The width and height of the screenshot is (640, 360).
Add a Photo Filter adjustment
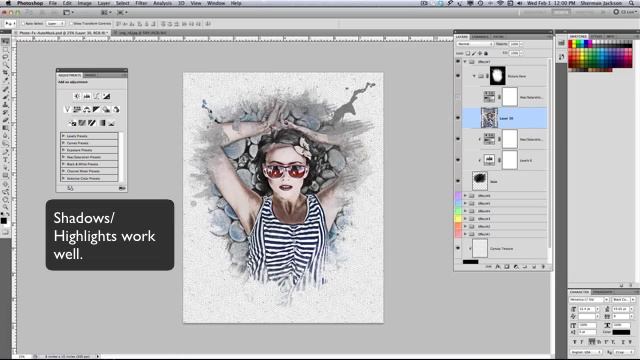[106, 109]
